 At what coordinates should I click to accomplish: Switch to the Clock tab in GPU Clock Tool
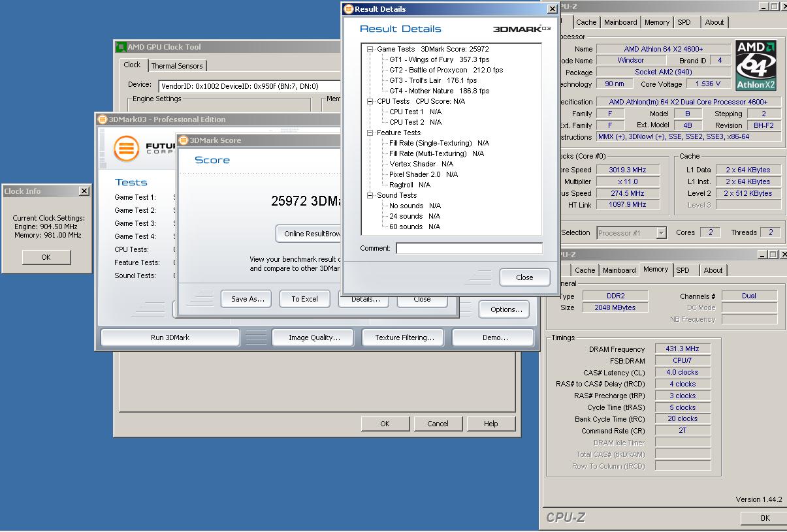point(132,65)
